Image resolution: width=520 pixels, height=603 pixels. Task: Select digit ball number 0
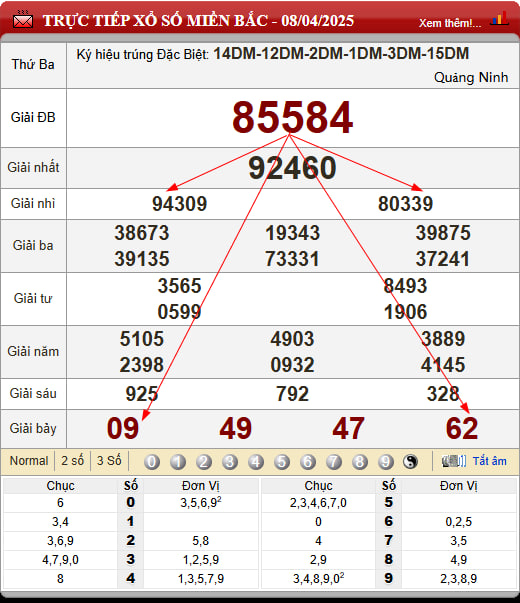pos(152,461)
